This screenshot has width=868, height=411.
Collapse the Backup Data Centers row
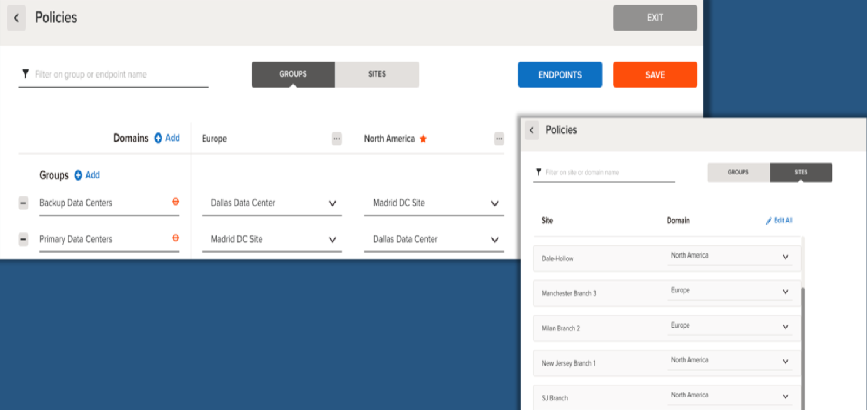pyautogui.click(x=23, y=203)
